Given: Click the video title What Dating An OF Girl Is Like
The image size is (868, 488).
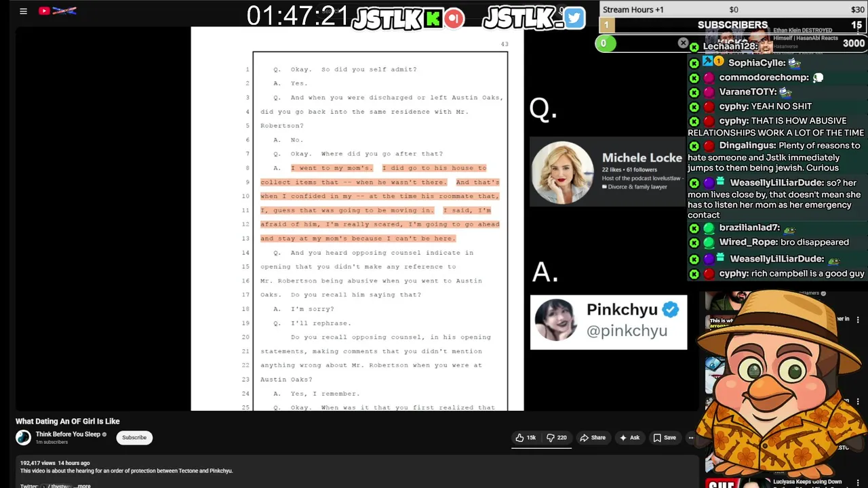Looking at the screenshot, I should pos(68,422).
